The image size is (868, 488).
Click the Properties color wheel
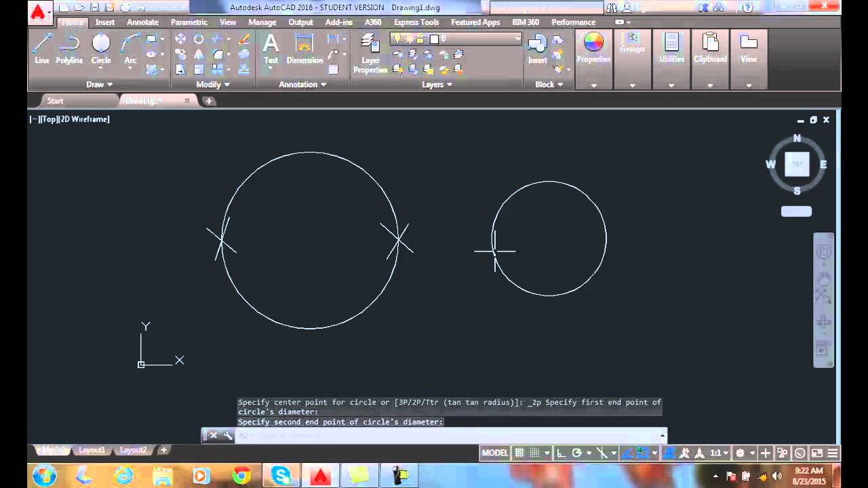(x=593, y=42)
